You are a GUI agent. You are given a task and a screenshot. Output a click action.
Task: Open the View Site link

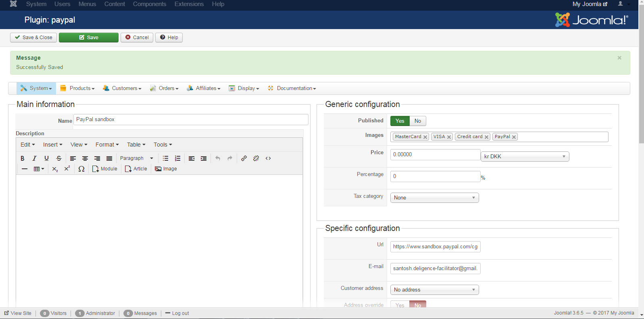click(18, 313)
